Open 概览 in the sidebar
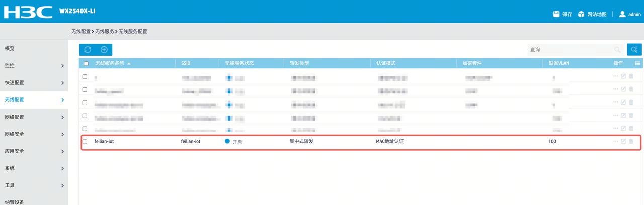This screenshot has height=205, width=644. click(10, 49)
